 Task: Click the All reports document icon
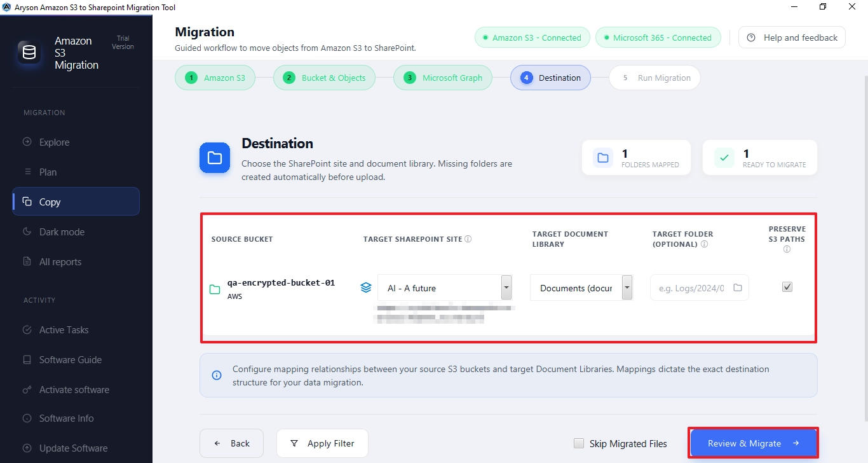click(x=27, y=261)
